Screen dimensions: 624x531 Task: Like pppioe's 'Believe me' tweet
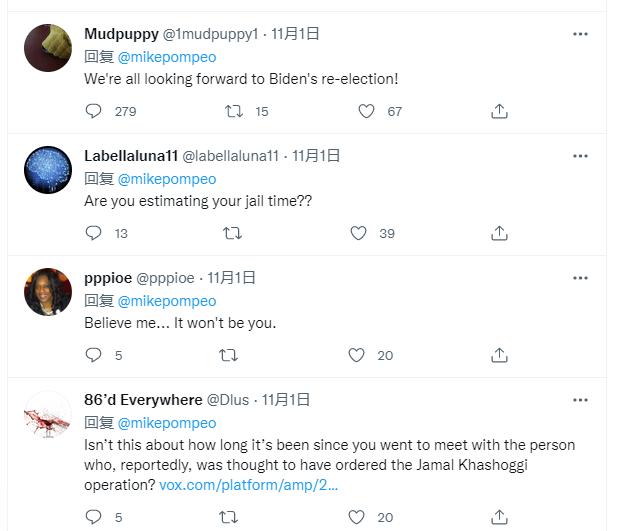[x=358, y=355]
